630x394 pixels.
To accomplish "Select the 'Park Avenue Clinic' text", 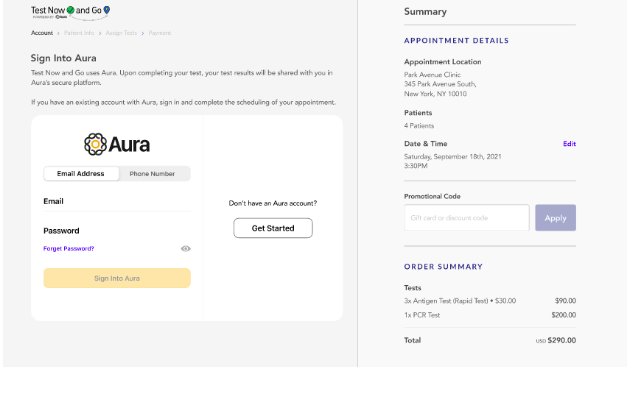I will click(x=432, y=75).
